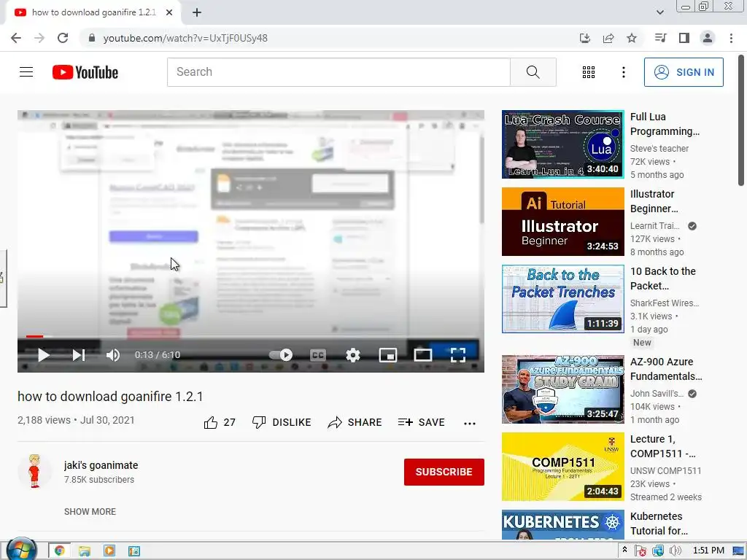Click the page vertical scrollbar
Image resolution: width=747 pixels, height=560 pixels.
(741, 121)
